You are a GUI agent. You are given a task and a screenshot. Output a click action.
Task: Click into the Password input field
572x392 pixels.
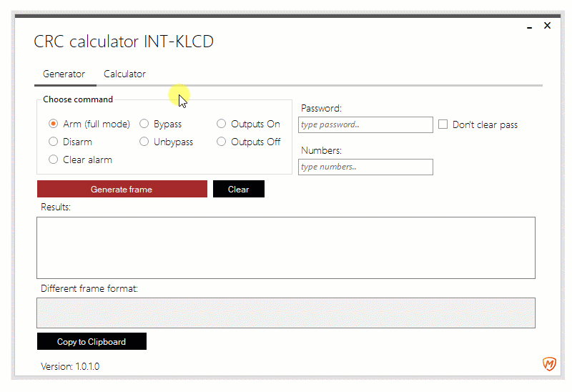[365, 124]
